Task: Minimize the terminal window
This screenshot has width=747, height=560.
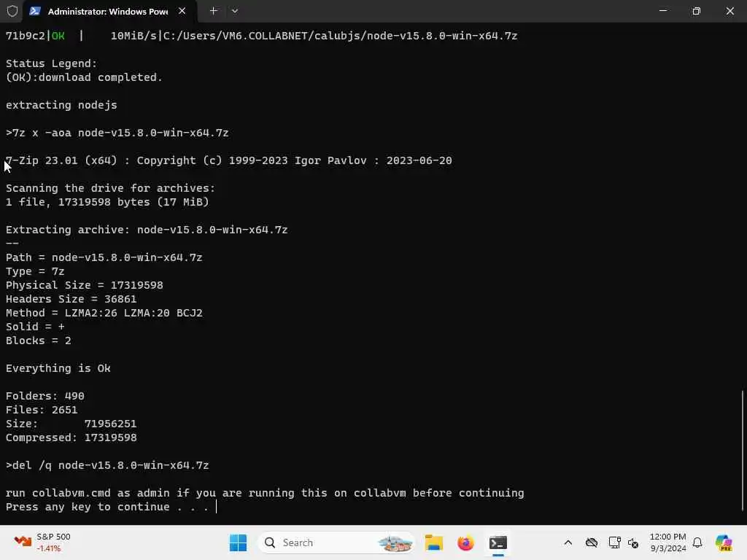Action: click(x=662, y=10)
